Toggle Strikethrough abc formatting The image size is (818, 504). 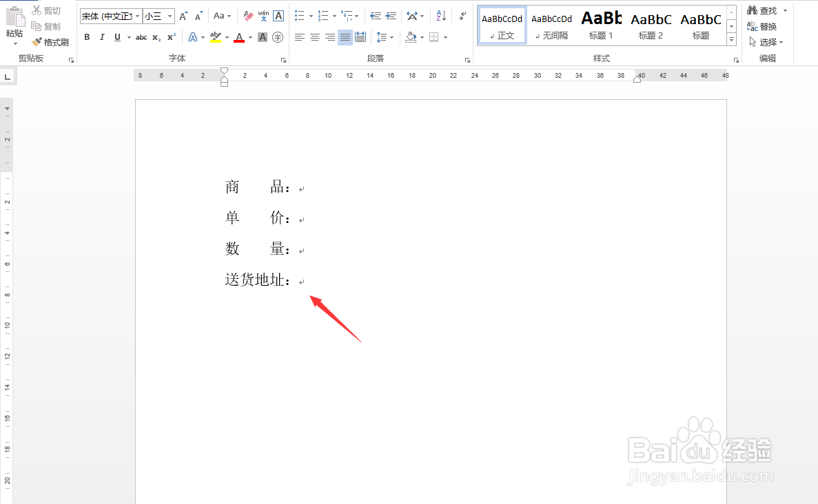coord(141,37)
